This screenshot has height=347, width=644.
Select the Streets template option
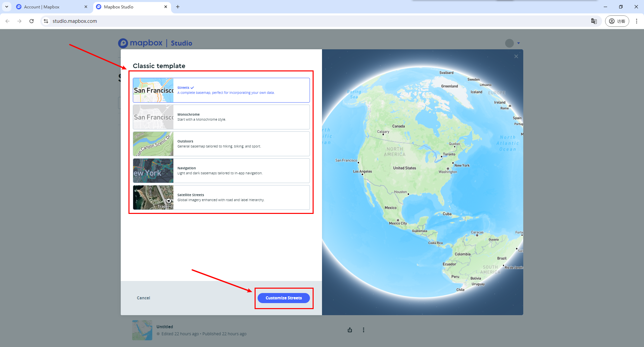[x=221, y=90]
